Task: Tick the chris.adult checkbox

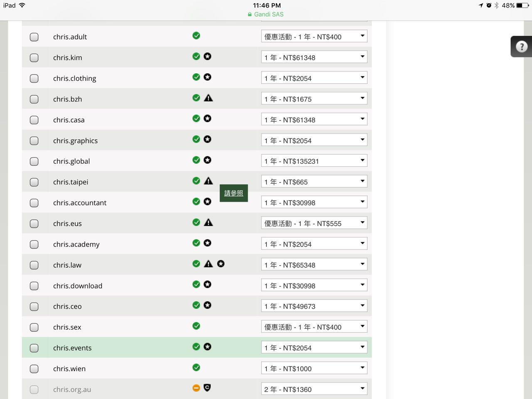Action: [34, 37]
